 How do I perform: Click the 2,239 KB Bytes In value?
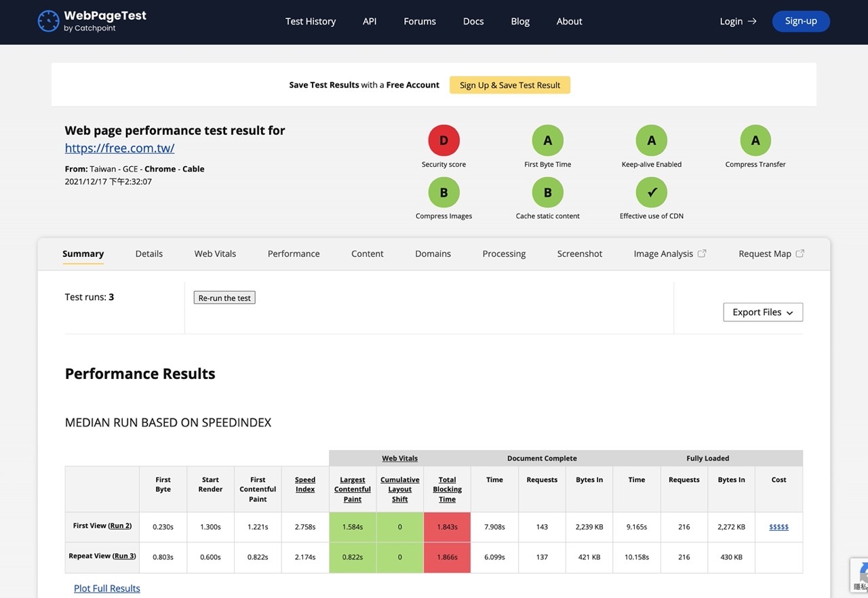pos(589,527)
